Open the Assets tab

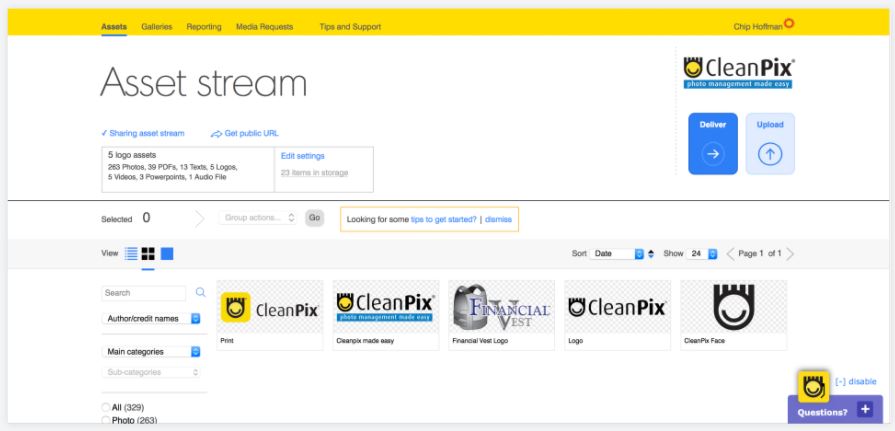coord(114,27)
